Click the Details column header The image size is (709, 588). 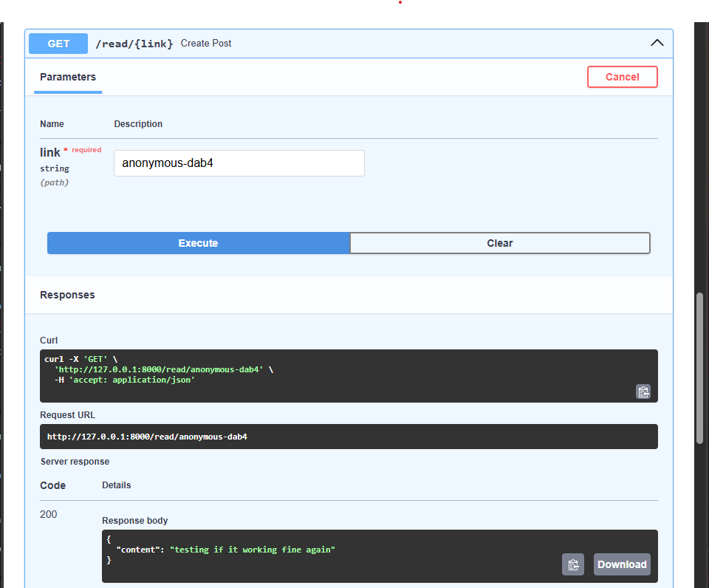click(116, 485)
